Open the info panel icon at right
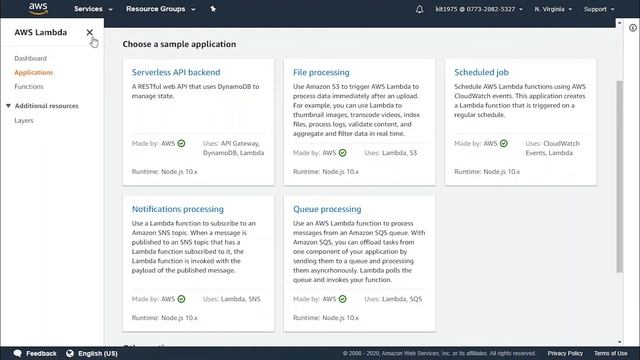 coord(633,28)
